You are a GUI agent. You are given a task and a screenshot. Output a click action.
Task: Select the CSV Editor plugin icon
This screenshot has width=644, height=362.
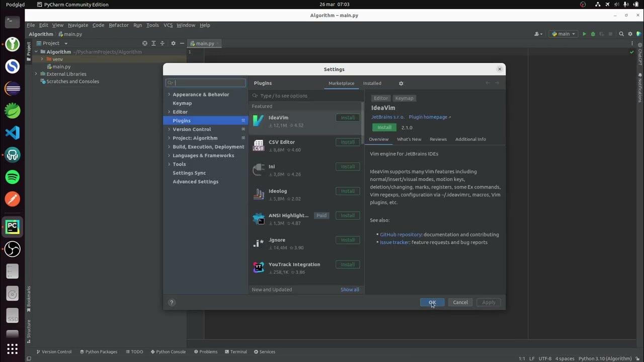pos(258,145)
